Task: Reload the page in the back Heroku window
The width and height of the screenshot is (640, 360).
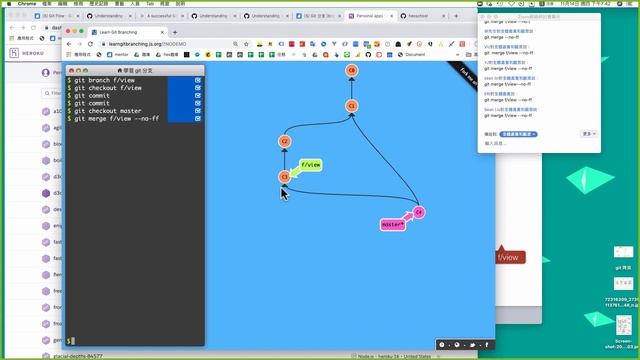Action: pyautogui.click(x=33, y=28)
